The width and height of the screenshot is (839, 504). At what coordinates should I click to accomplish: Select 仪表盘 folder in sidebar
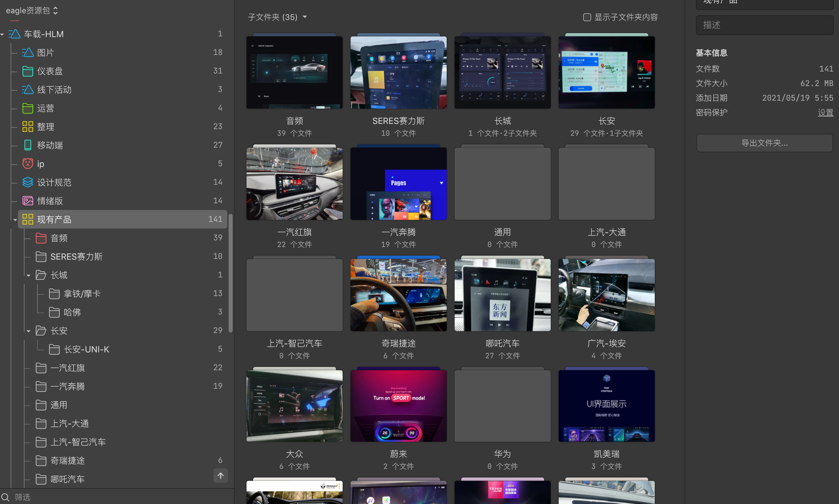50,71
